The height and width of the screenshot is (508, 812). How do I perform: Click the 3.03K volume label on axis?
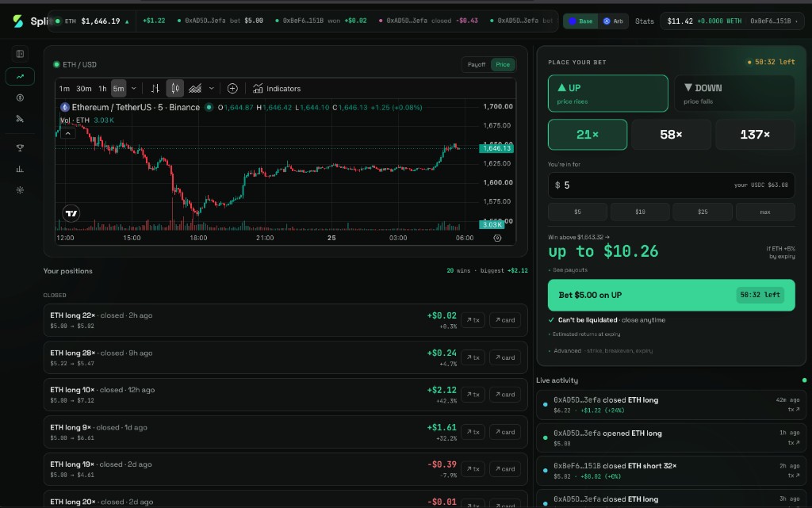point(490,224)
